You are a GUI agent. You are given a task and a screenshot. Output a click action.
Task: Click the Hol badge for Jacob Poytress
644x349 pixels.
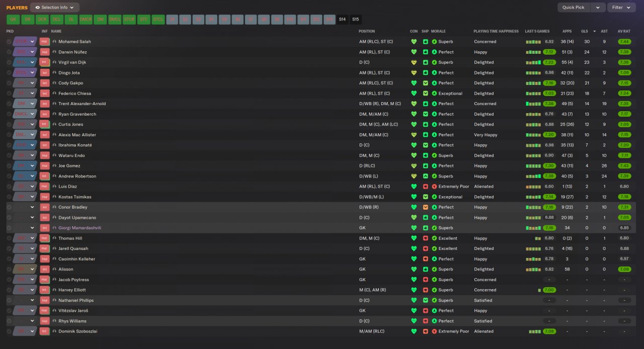45,280
